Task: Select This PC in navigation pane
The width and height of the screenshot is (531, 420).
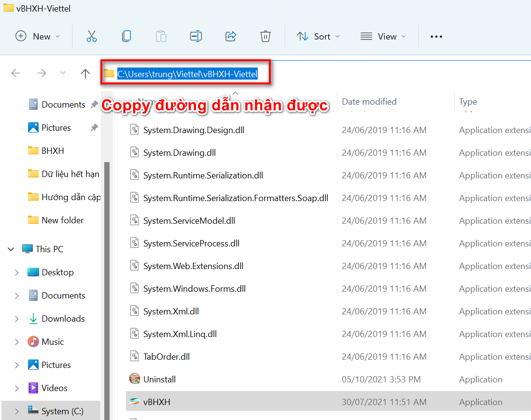Action: (49, 249)
